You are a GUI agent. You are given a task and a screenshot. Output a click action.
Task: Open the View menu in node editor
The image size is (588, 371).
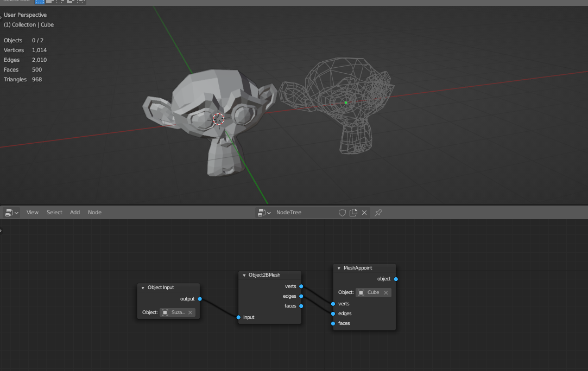[33, 213]
